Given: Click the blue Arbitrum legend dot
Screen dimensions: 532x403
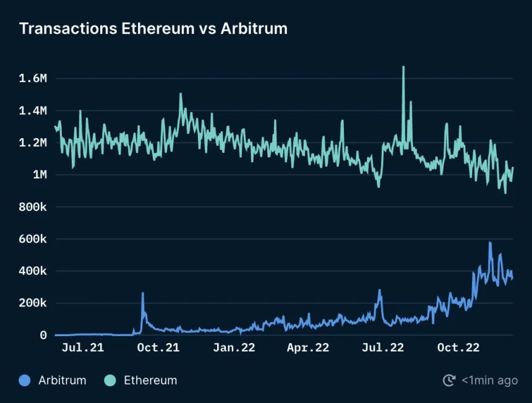Looking at the screenshot, I should pos(25,381).
